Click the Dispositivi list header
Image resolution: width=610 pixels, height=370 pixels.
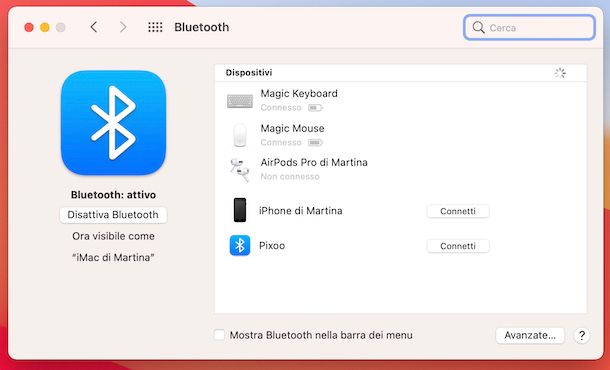249,73
